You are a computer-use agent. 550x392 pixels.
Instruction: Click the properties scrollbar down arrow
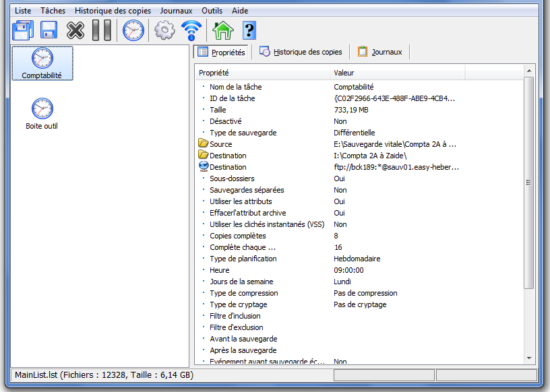(x=529, y=358)
